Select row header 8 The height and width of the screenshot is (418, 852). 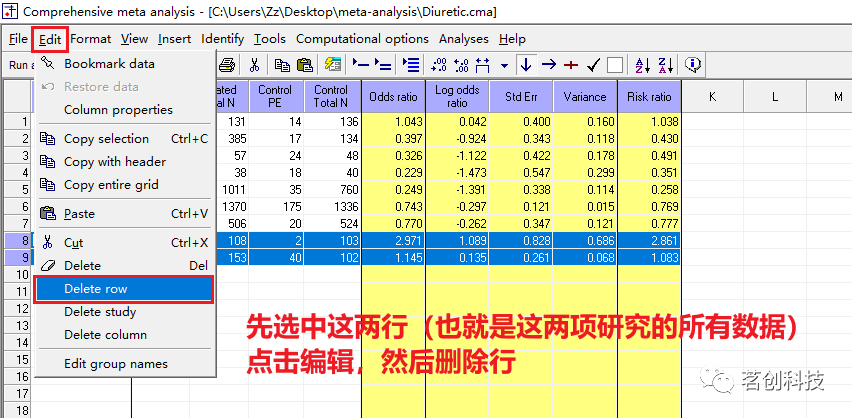pos(16,241)
